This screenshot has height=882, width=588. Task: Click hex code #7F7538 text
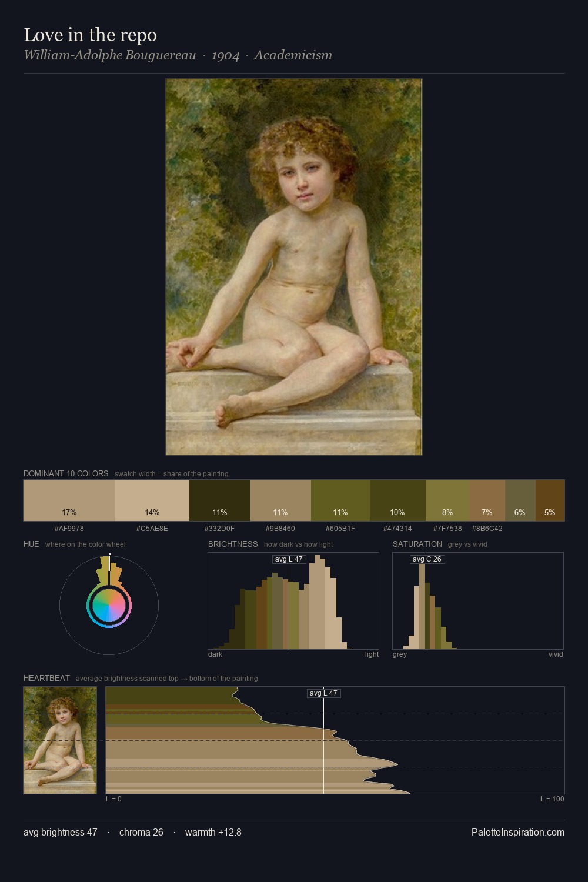(447, 529)
